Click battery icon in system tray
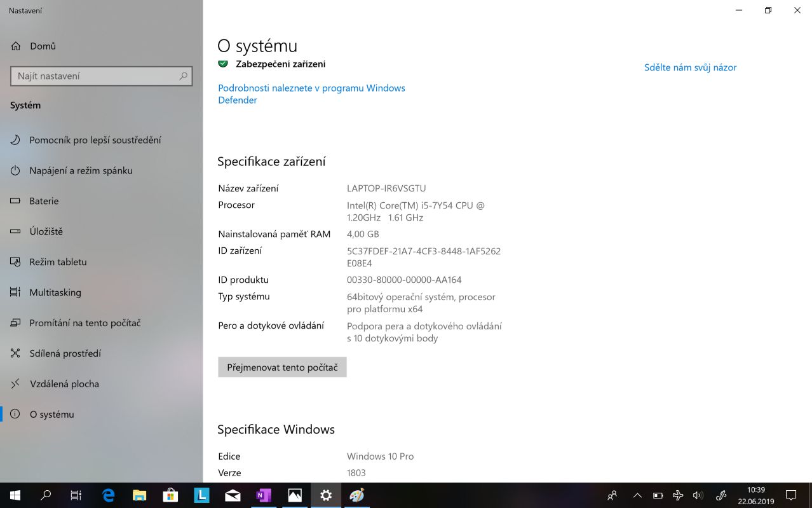 [658, 495]
